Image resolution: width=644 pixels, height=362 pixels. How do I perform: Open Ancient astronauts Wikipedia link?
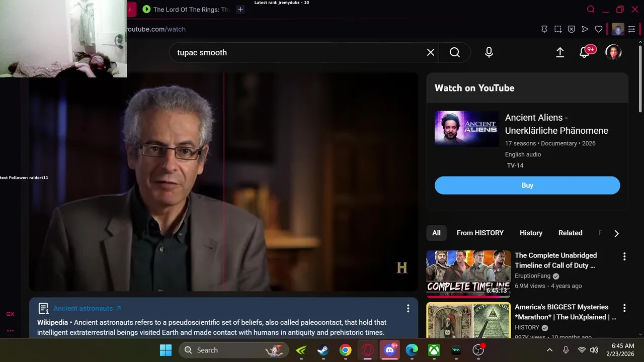tap(87, 308)
